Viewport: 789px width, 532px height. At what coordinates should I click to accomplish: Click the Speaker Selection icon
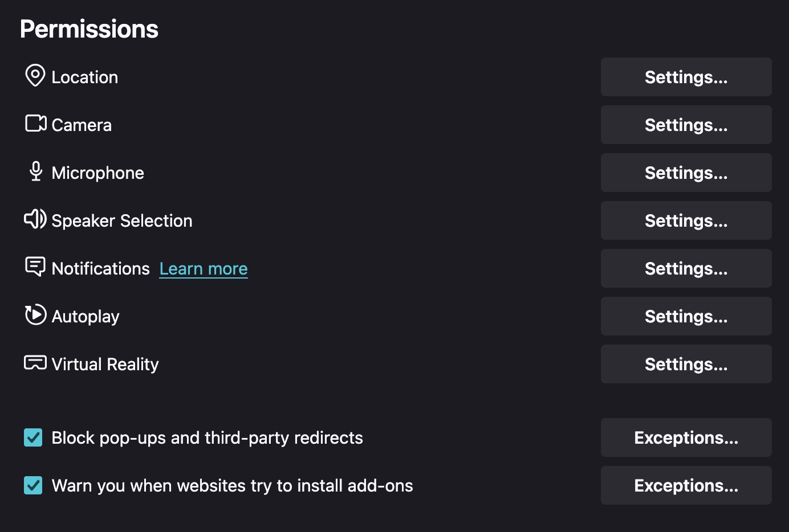tap(35, 219)
